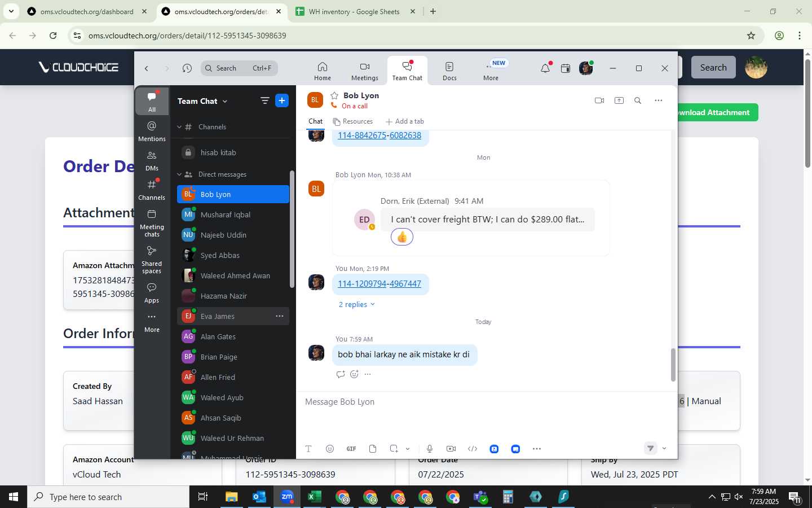This screenshot has width=812, height=508.
Task: Open the Team Chat header dropdown
Action: click(x=202, y=101)
